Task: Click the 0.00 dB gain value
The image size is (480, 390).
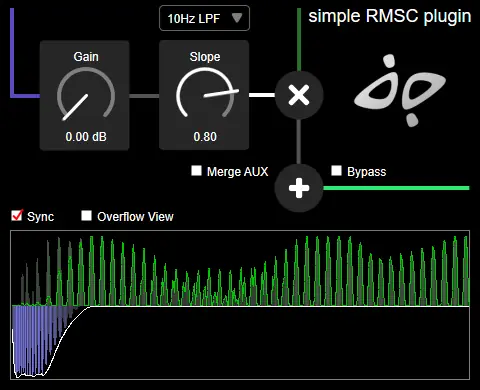Action: [86, 137]
